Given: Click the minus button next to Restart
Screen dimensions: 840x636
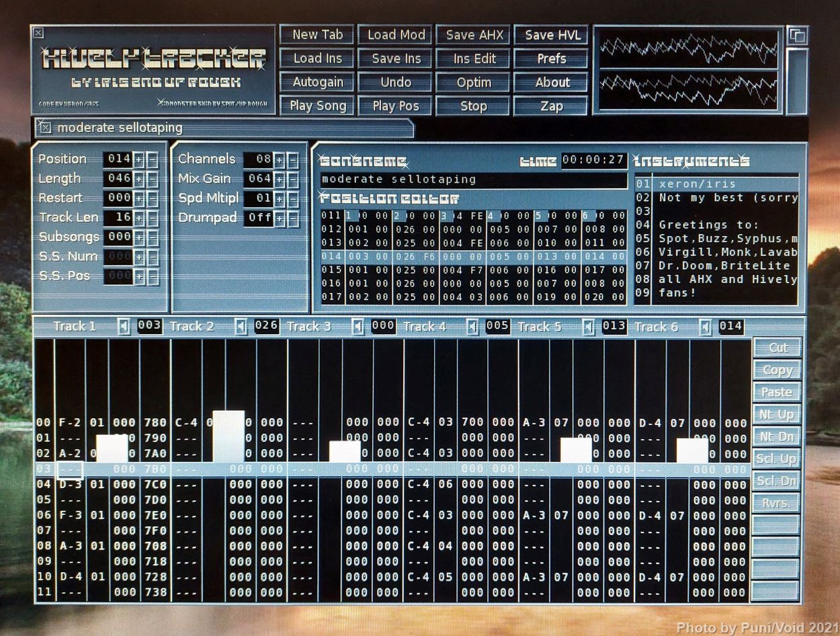Looking at the screenshot, I should (153, 198).
